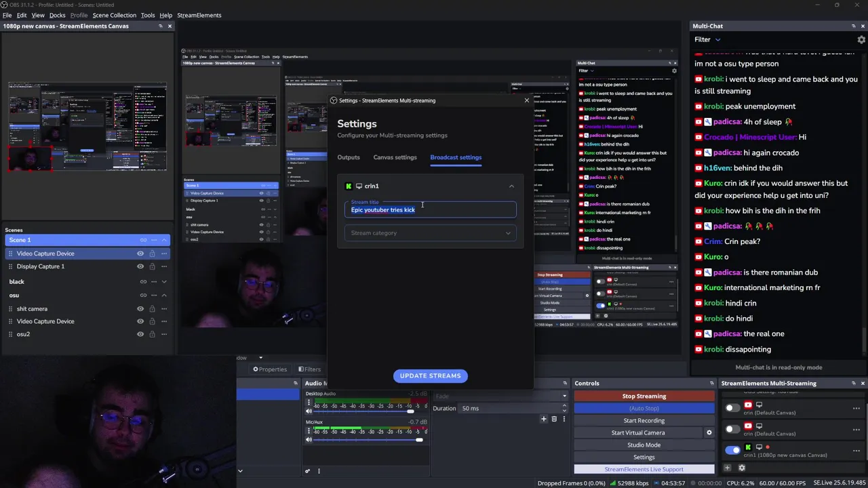Open transition properties three-dot menu
Screen dimensions: 868x488
(x=564, y=419)
